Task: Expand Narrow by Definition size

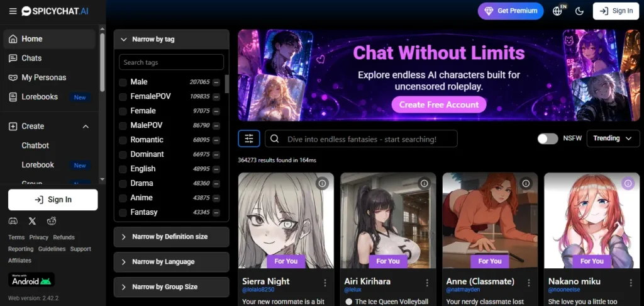Action: (x=171, y=237)
